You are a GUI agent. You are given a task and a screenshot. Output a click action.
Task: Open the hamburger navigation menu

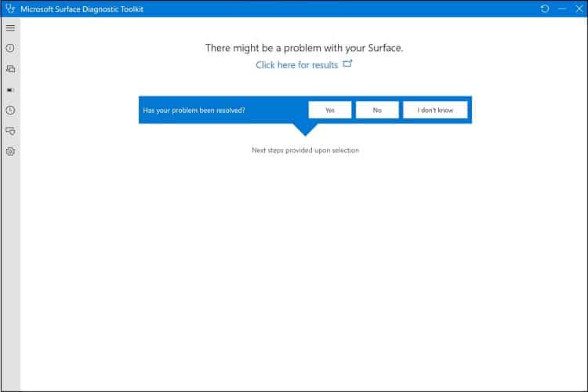[10, 27]
